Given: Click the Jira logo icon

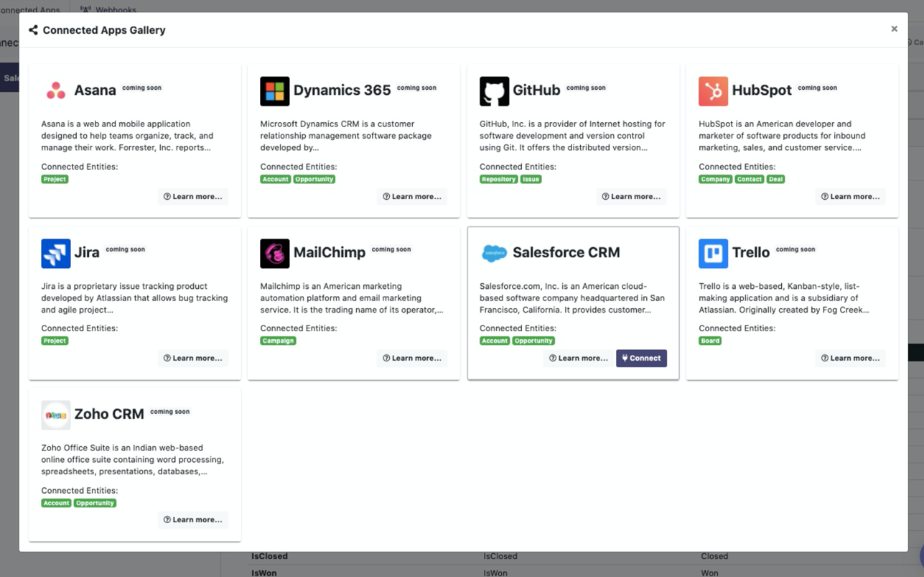Looking at the screenshot, I should 56,253.
